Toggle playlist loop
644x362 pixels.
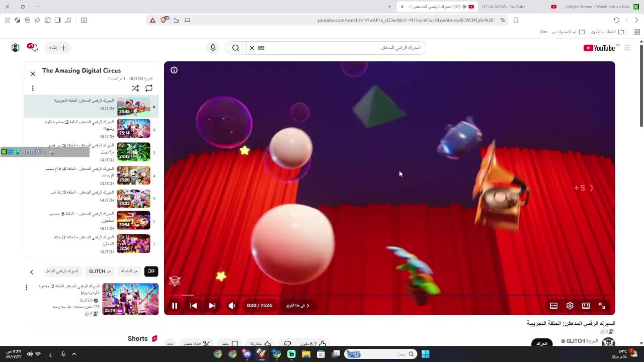149,88
